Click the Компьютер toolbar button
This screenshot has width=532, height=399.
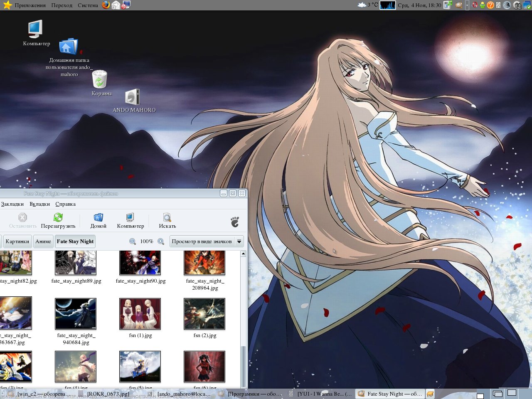click(130, 221)
